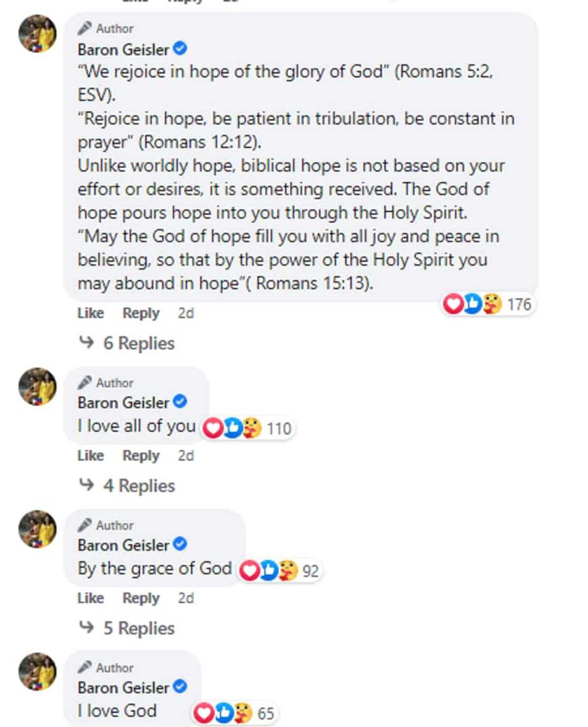Click the verified checkmark on the 'I love God' comment
588x727 pixels.
tap(180, 686)
